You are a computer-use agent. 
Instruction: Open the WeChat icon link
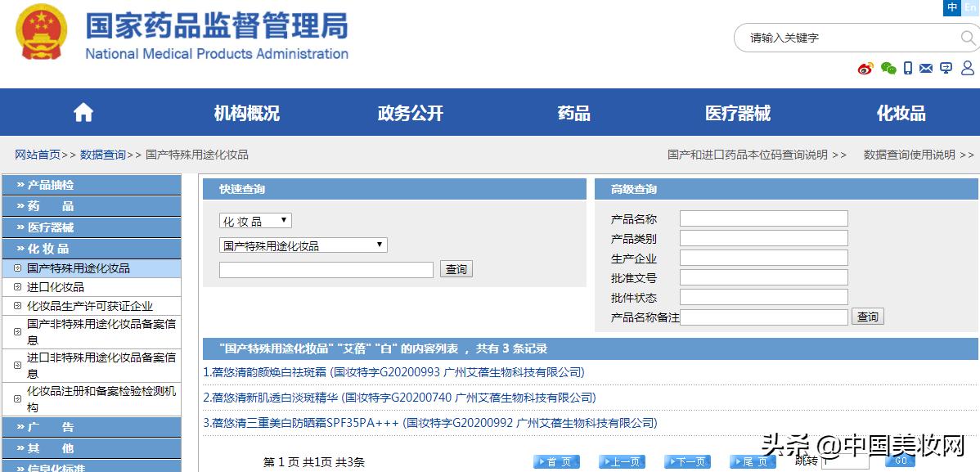(888, 68)
